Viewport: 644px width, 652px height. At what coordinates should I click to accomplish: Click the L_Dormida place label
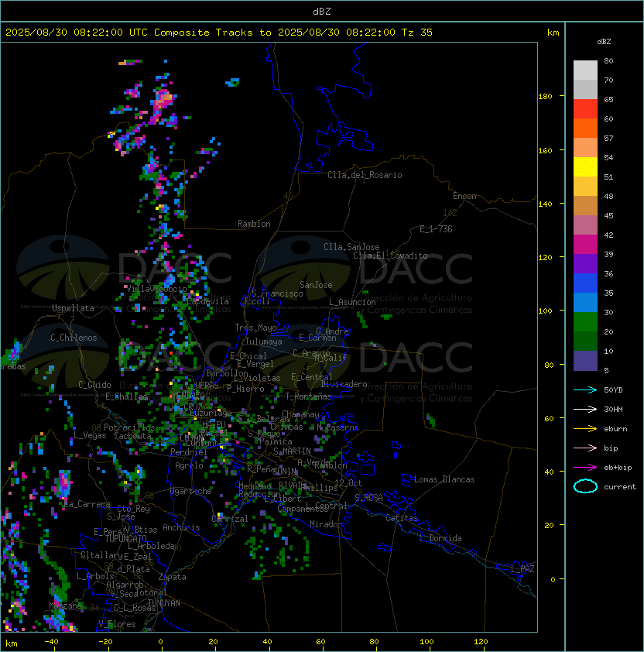point(440,538)
